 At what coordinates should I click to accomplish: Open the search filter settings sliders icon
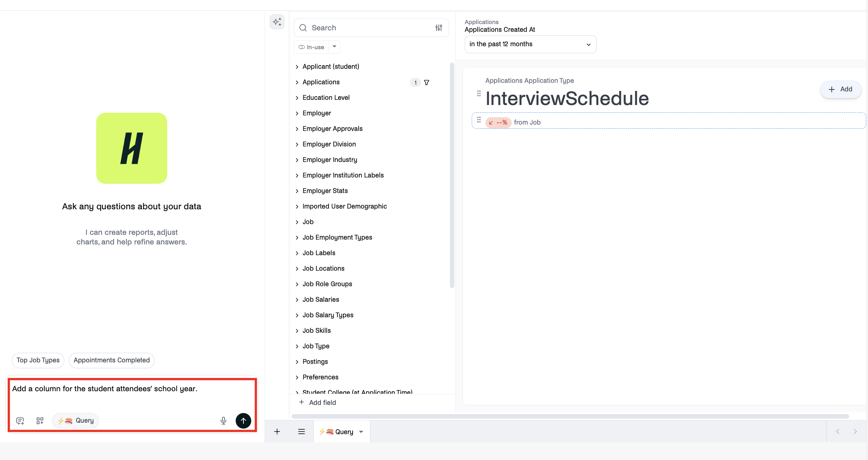pyautogui.click(x=439, y=28)
